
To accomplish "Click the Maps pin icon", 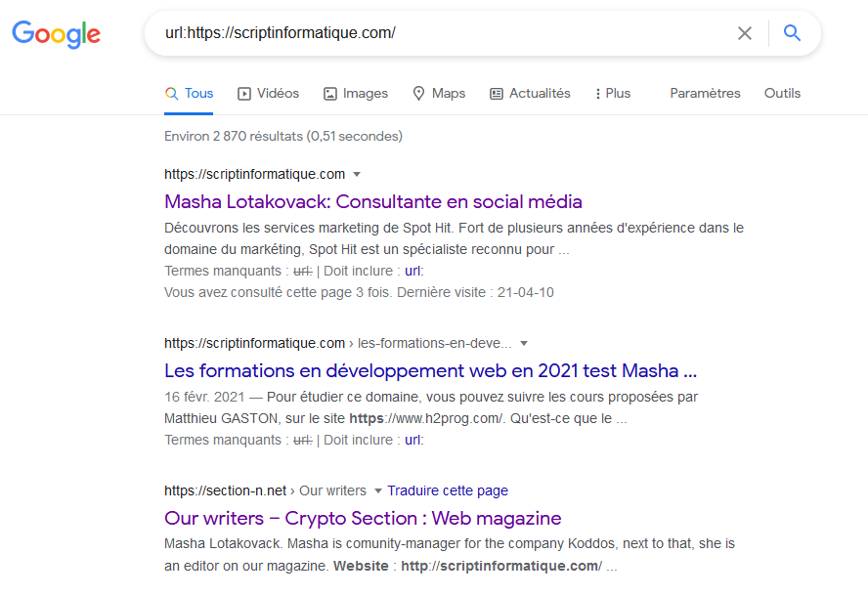I will click(x=419, y=94).
